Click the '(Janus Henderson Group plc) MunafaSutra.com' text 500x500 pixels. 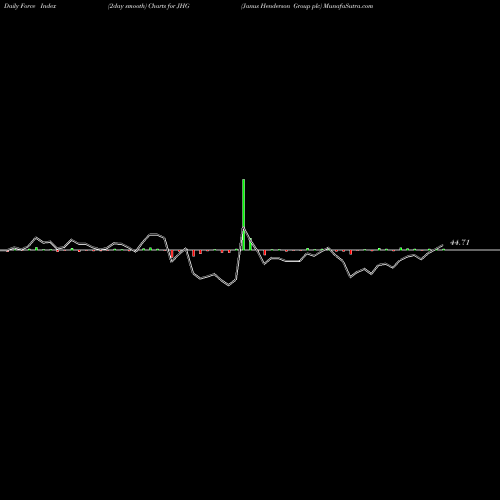tap(307, 6)
